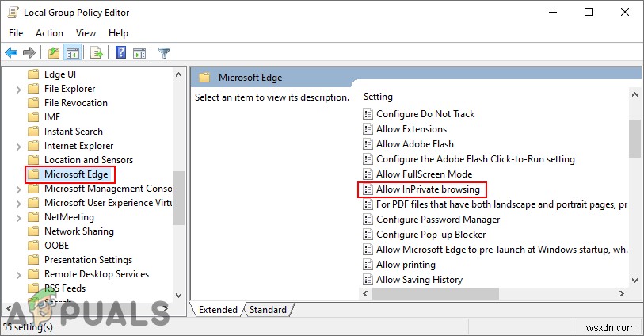Click the Up one level folder icon
The image size is (644, 336).
54,52
